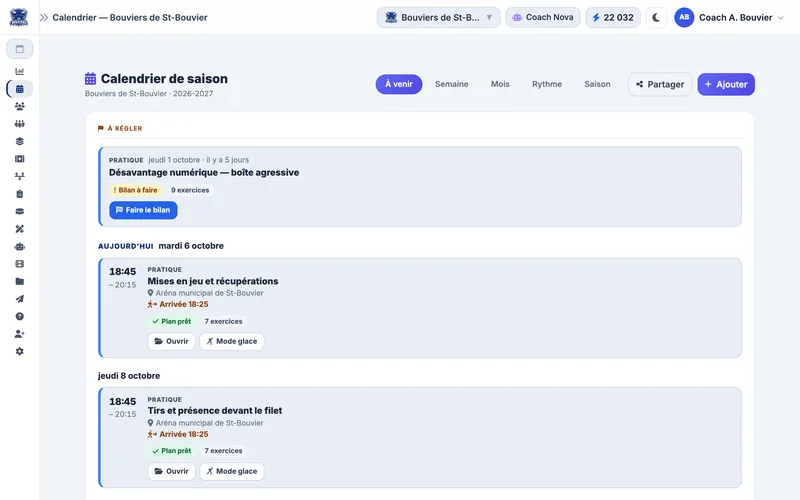Click the À RÉGLER flag header

120,129
